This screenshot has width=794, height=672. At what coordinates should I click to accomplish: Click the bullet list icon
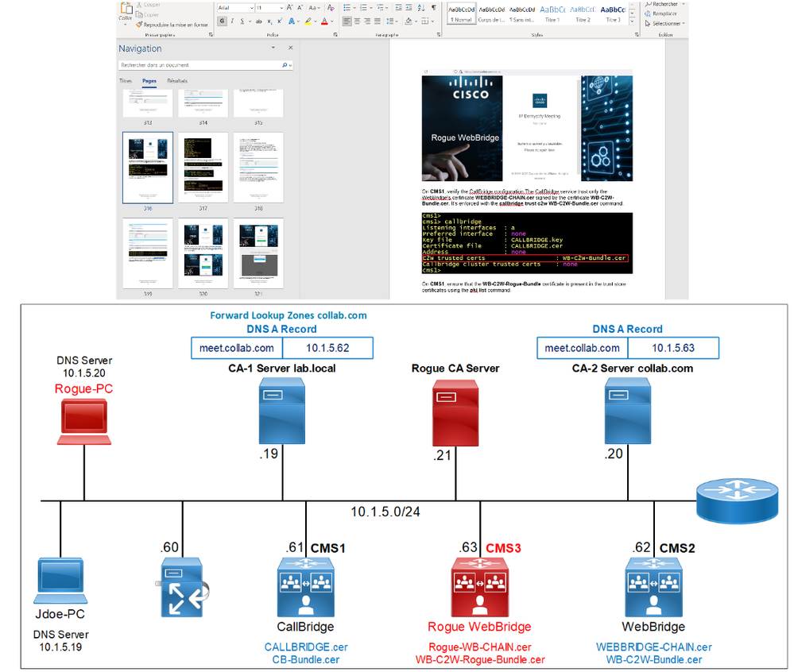tap(347, 8)
